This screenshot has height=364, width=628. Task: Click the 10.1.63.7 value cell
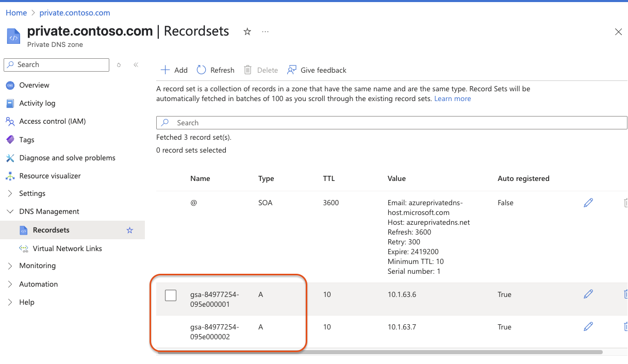pos(402,327)
